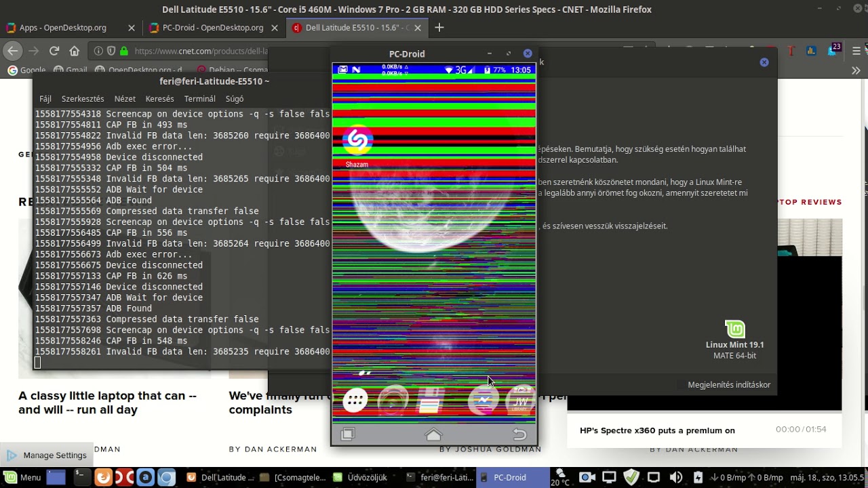Close the Apps - OpenDesktop.org tab
The width and height of the screenshot is (868, 488).
click(x=132, y=28)
